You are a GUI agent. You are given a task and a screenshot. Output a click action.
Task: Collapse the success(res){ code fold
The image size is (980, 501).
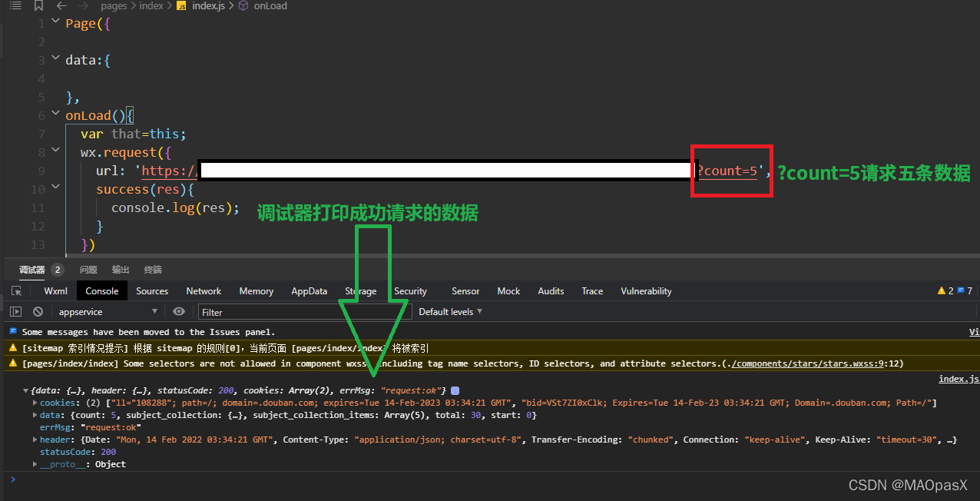click(55, 188)
